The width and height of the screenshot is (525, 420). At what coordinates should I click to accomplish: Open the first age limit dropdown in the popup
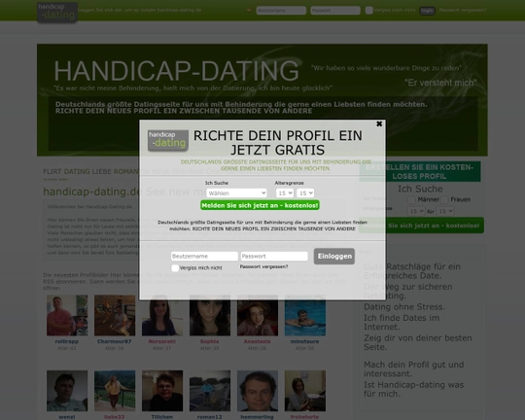click(x=285, y=193)
